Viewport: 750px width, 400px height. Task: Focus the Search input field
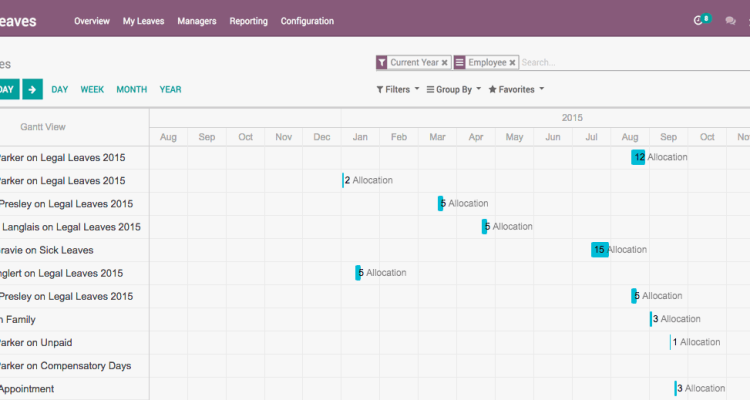tap(635, 63)
